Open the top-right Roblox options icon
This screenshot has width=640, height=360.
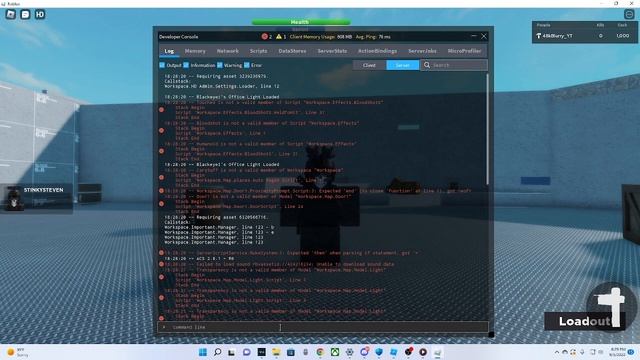coord(629,15)
